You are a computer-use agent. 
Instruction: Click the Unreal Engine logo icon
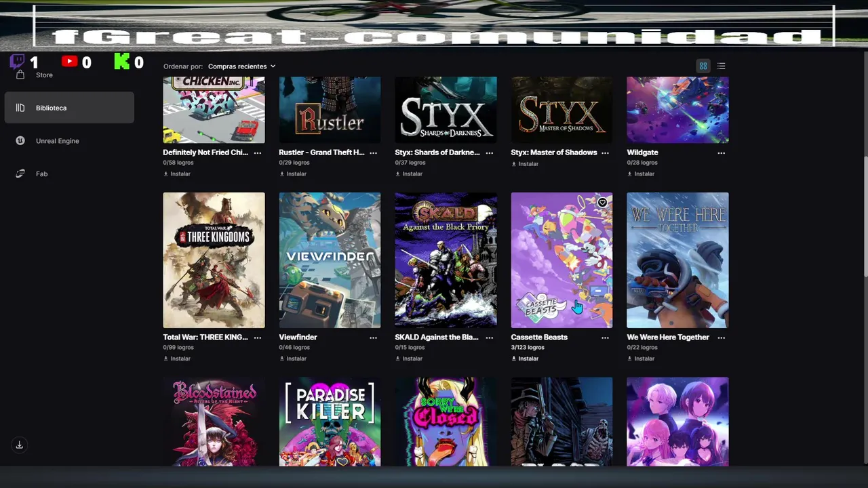point(20,141)
